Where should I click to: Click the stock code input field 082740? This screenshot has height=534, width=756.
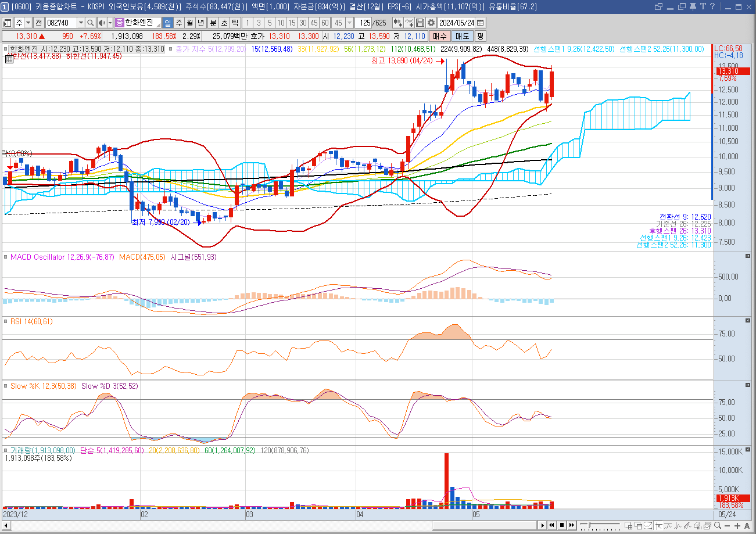(x=60, y=23)
